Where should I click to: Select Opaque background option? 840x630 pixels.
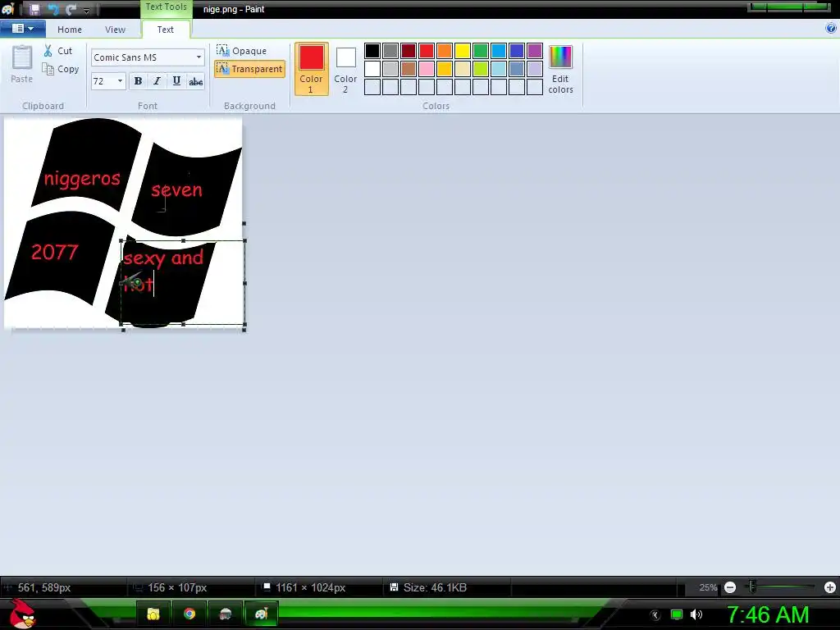click(x=242, y=50)
